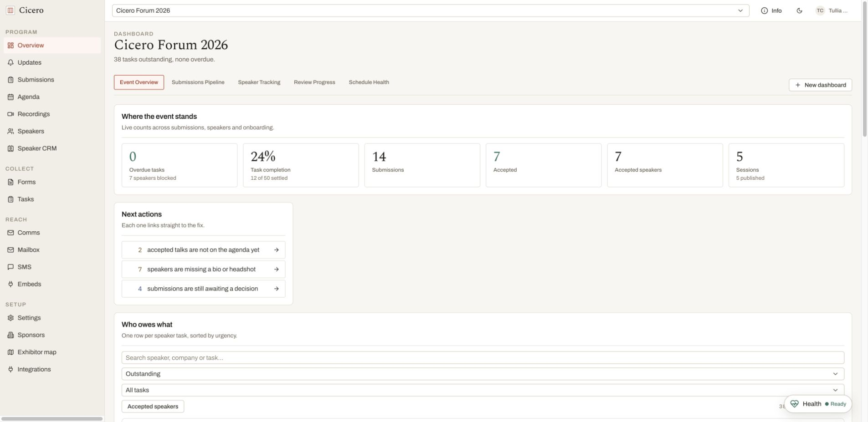The height and width of the screenshot is (422, 868).
Task: Open the Health Ready status widget
Action: pos(818,404)
